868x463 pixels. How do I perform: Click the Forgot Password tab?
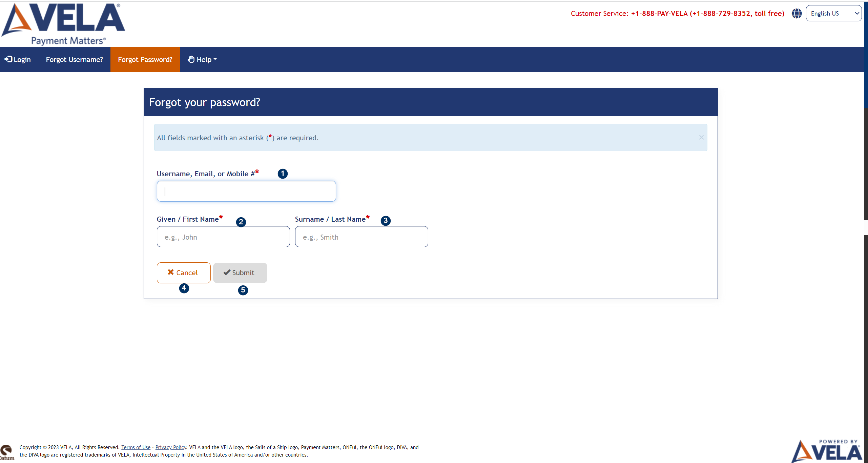click(145, 60)
